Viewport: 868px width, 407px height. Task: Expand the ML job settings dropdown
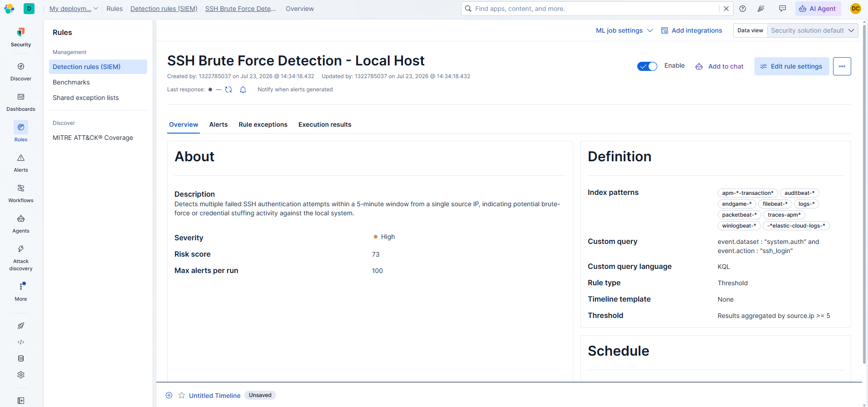[625, 30]
